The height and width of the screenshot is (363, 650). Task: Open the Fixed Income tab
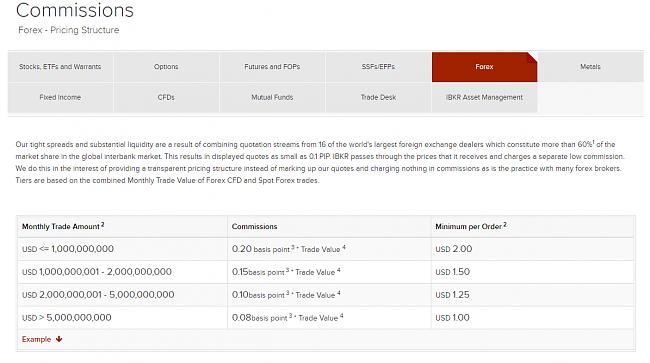tap(60, 97)
